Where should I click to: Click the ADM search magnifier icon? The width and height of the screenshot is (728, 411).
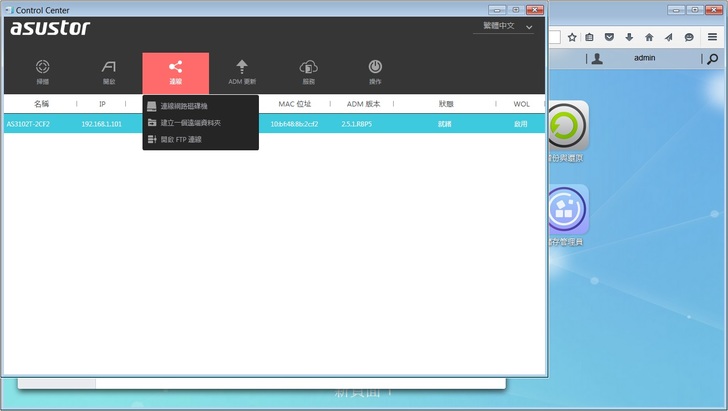pyautogui.click(x=713, y=59)
